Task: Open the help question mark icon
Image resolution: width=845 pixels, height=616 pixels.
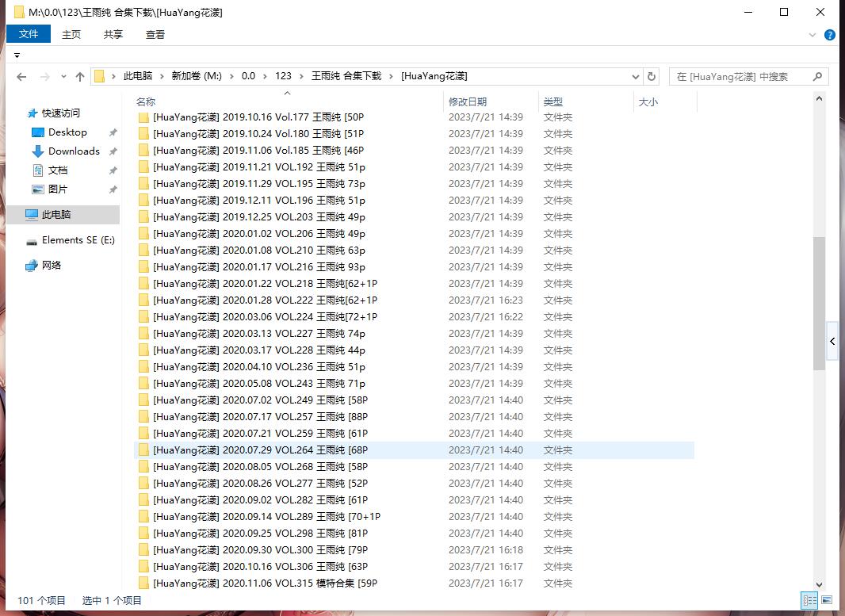Action: point(830,35)
